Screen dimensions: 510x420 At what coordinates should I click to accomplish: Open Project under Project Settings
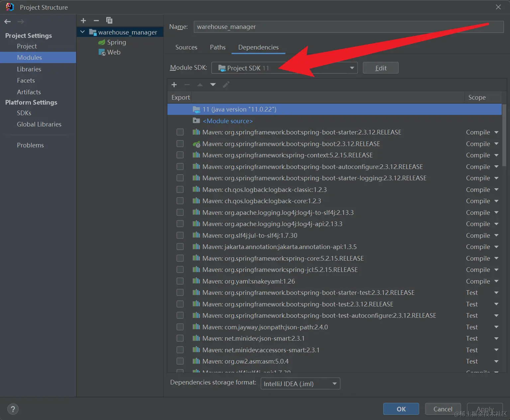point(27,46)
